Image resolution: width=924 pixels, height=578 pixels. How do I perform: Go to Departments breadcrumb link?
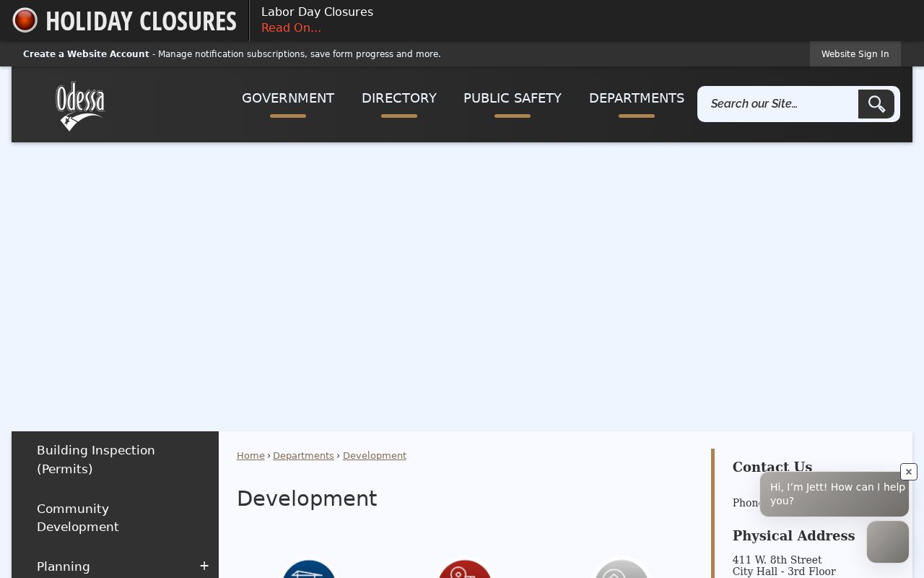click(303, 456)
